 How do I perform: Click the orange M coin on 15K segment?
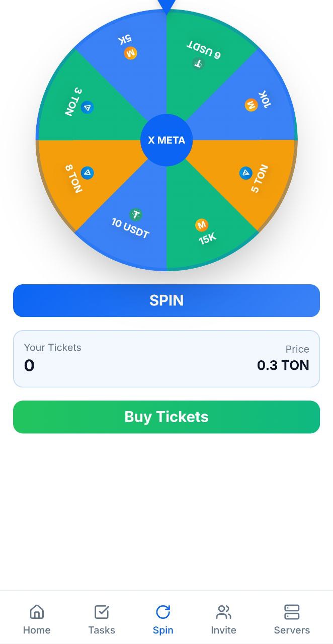coord(202,225)
